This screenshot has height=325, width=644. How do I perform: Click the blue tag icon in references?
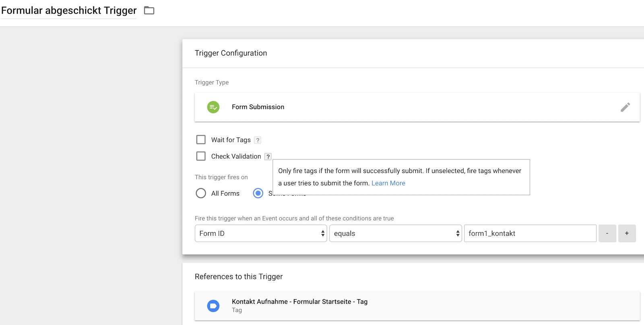pyautogui.click(x=213, y=306)
